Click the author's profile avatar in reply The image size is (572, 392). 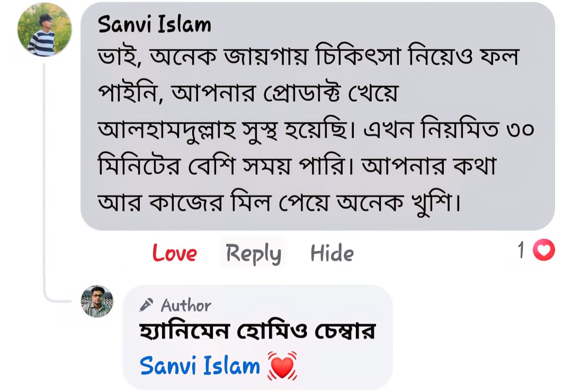click(x=97, y=301)
